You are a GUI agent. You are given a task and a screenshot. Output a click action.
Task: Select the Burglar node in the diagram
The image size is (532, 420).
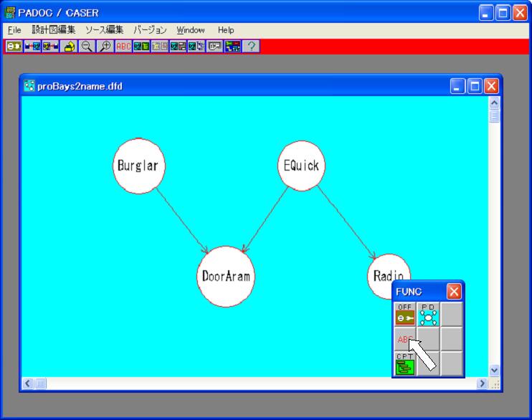(139, 166)
